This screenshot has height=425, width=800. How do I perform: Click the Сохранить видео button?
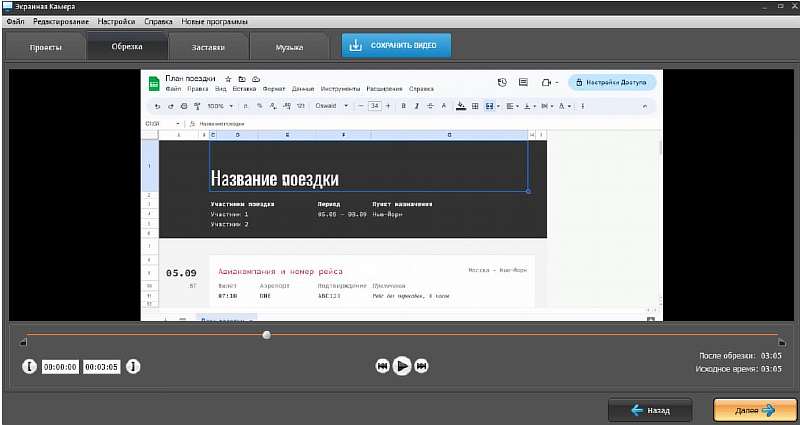tap(396, 45)
